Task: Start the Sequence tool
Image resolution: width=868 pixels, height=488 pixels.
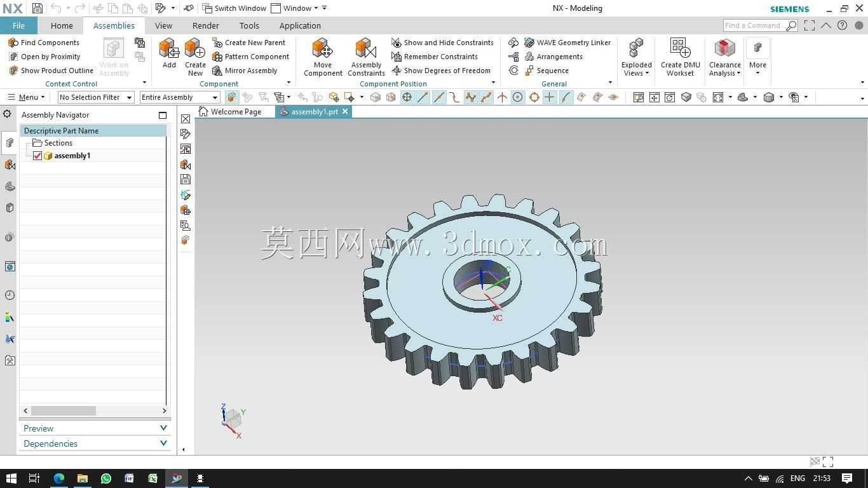Action: pos(546,71)
